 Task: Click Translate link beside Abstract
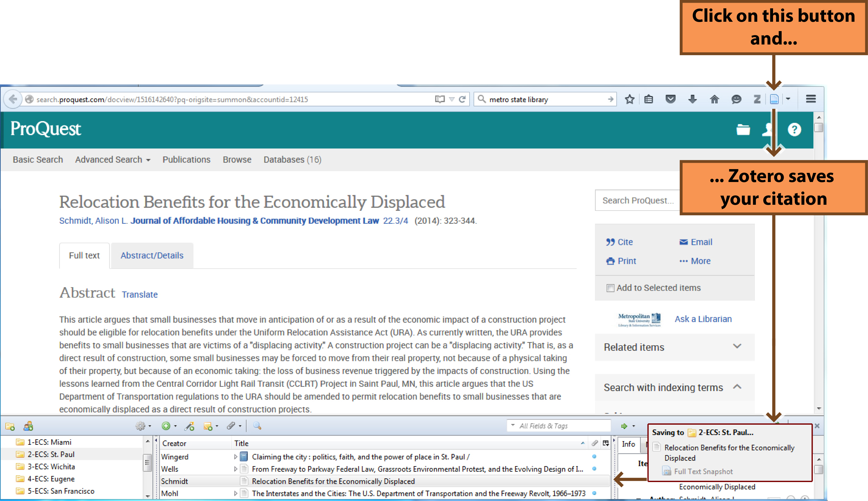click(x=140, y=294)
